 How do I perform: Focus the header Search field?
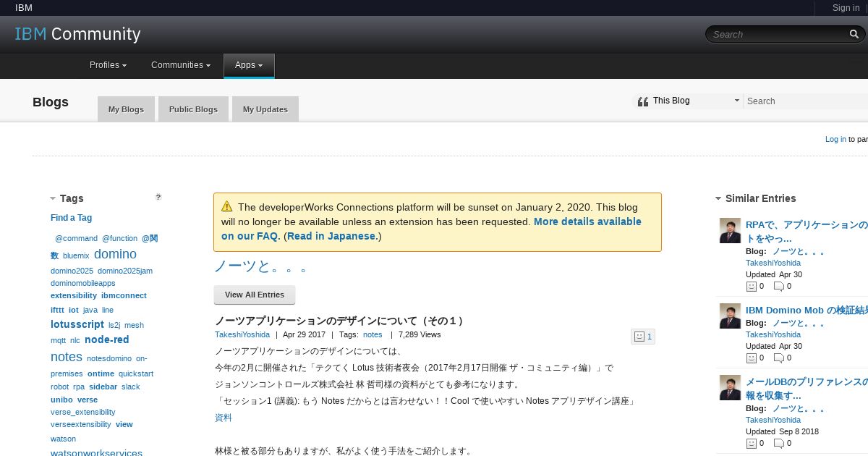pyautogui.click(x=778, y=34)
